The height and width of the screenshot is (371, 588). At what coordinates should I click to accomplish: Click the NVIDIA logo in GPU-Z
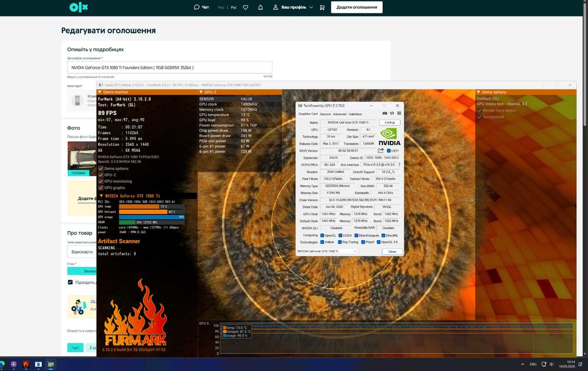pyautogui.click(x=389, y=136)
